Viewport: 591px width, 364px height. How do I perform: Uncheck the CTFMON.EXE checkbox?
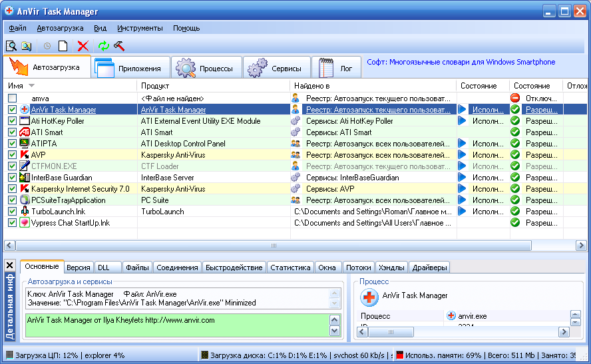(x=12, y=166)
